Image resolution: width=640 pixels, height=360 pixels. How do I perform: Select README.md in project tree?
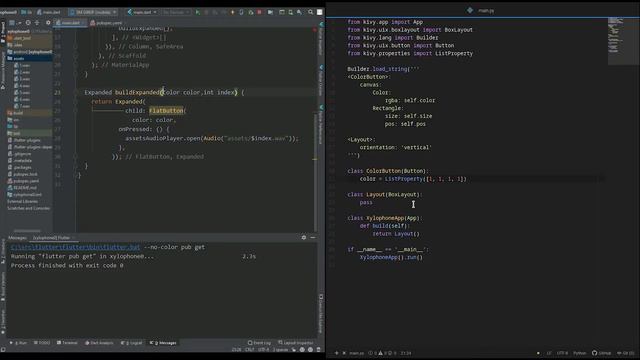tap(23, 188)
